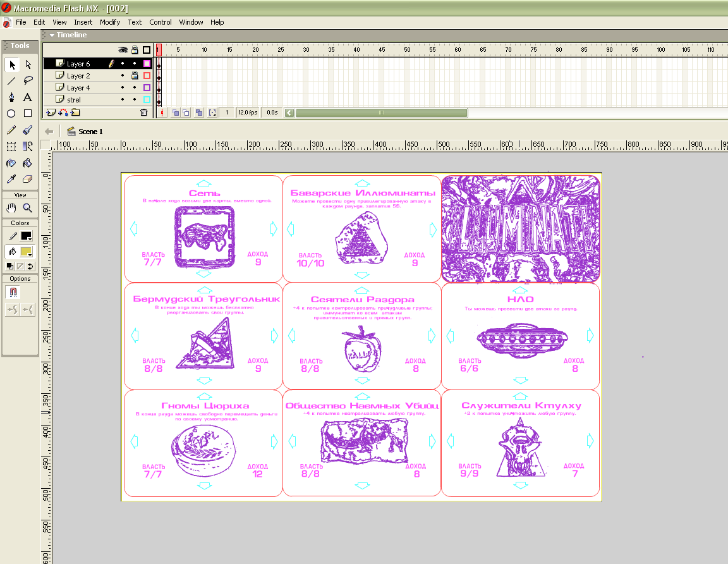The width and height of the screenshot is (728, 564).
Task: Open the View menu
Action: click(x=59, y=22)
